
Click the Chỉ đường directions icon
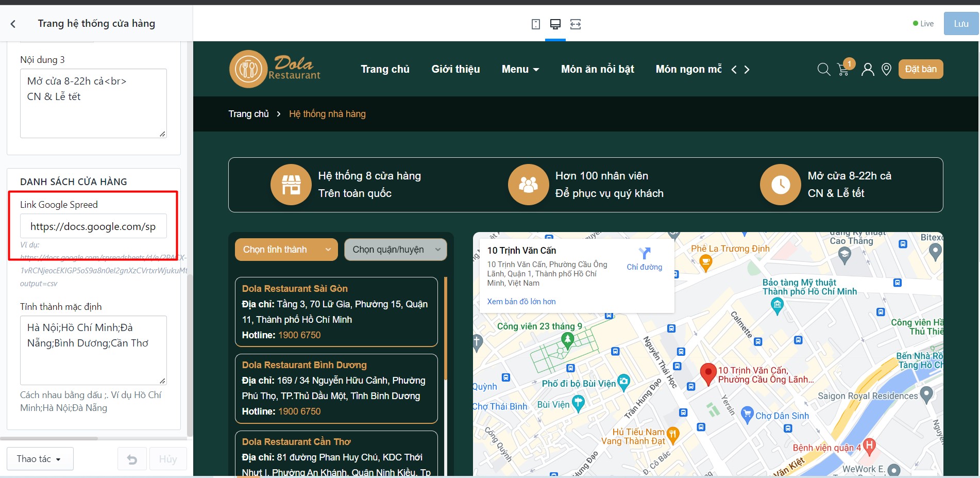click(645, 253)
